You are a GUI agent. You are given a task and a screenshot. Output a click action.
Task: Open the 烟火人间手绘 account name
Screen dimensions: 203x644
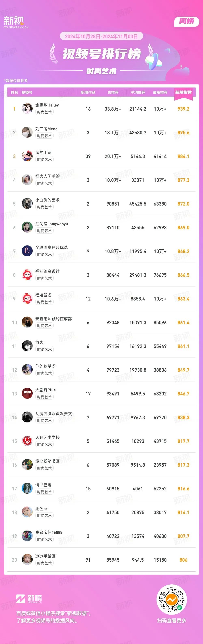click(47, 176)
